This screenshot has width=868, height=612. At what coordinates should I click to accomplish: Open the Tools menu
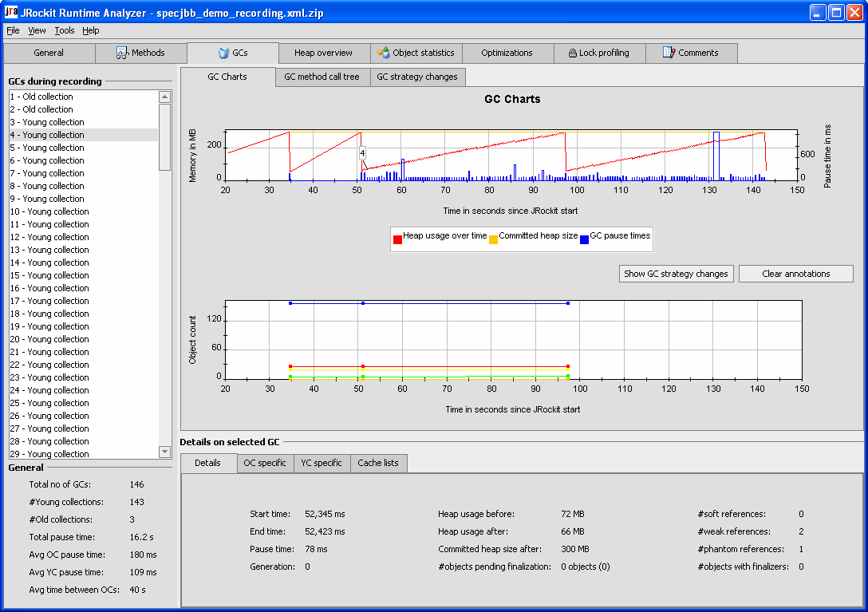[64, 30]
